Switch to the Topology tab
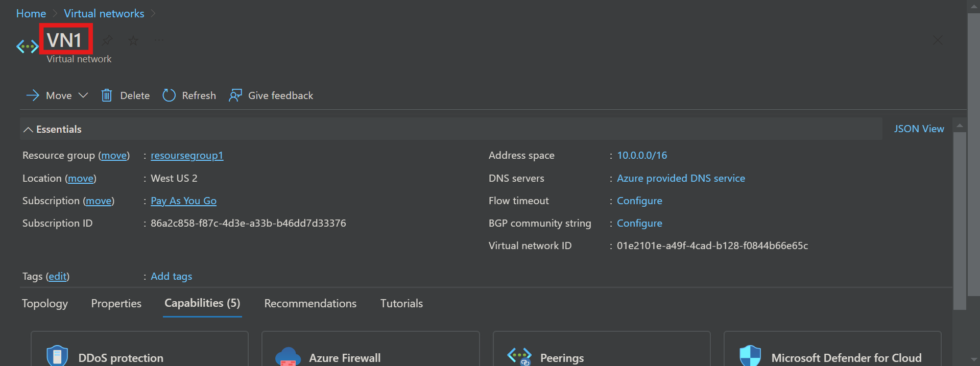The width and height of the screenshot is (980, 366). (x=45, y=304)
